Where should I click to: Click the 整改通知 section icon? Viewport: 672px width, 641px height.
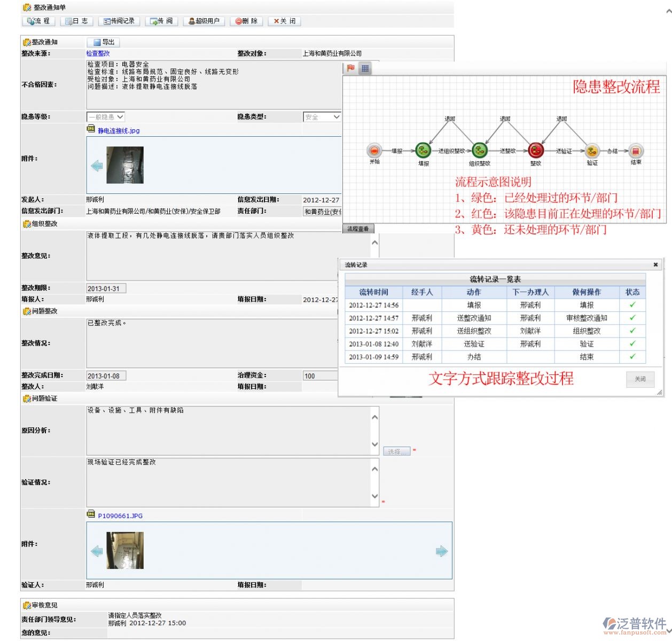click(27, 42)
